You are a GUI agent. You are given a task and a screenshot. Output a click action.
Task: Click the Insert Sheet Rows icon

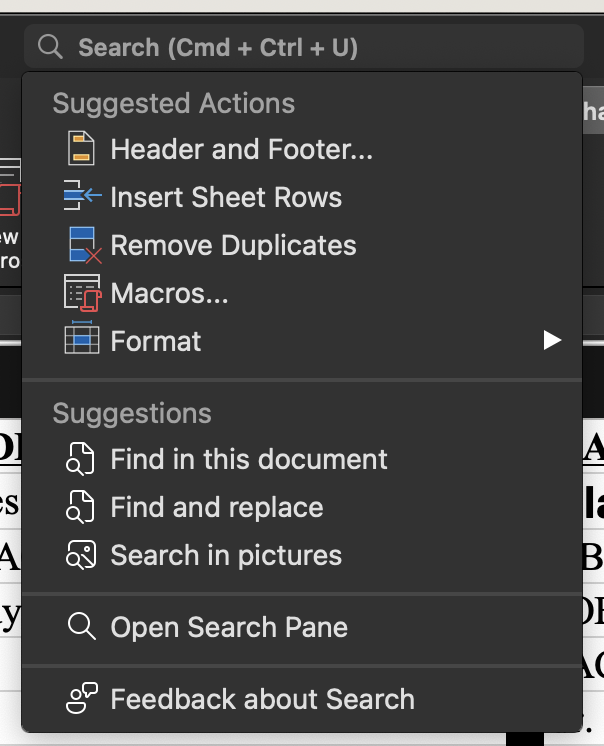pyautogui.click(x=81, y=197)
